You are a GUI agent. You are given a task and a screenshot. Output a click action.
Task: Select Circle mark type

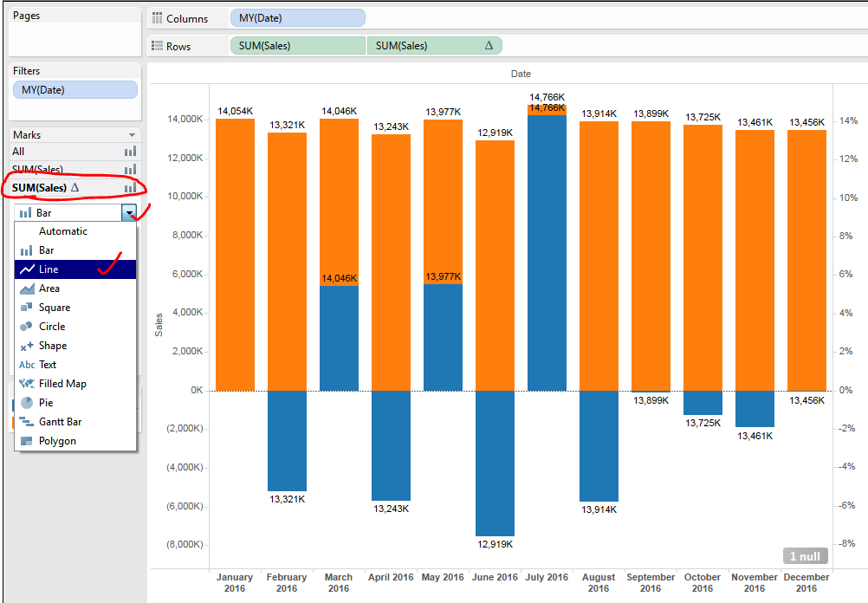75,327
